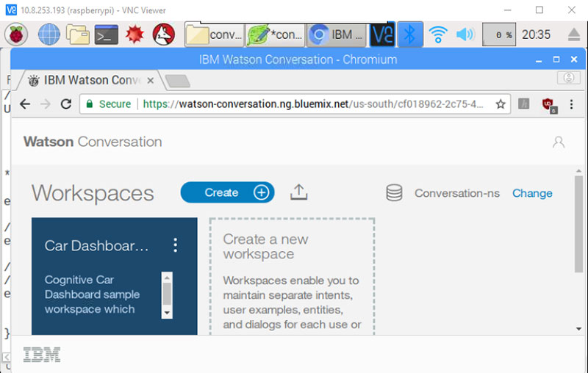View site info via Secure padlock
This screenshot has height=373, width=588.
pos(109,104)
